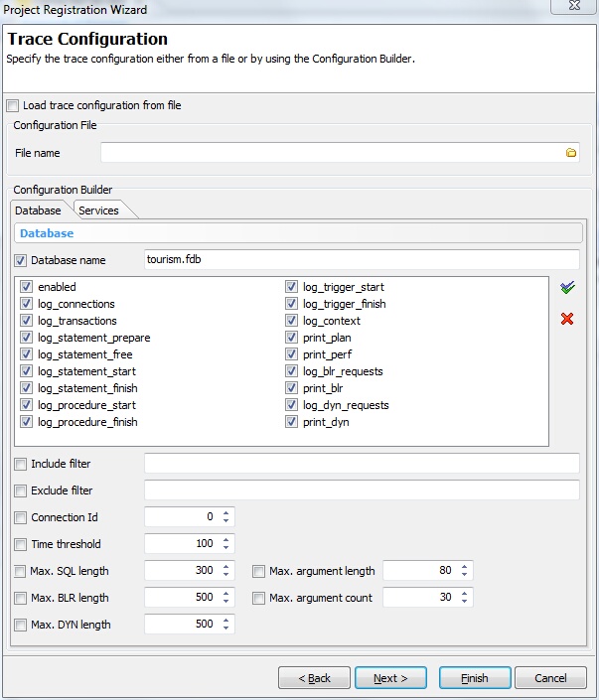This screenshot has width=599, height=700.
Task: Toggle log_statement_prepare checkbox
Action: point(27,338)
